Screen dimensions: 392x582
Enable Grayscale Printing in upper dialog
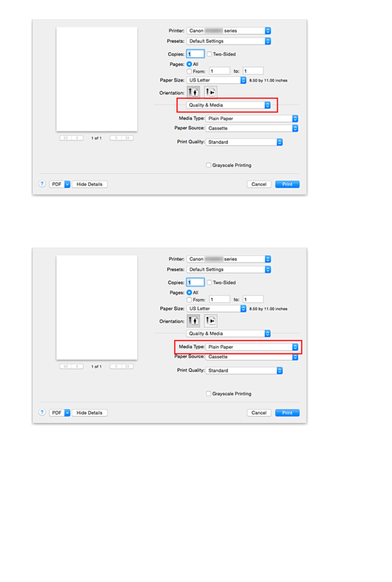[x=208, y=165]
